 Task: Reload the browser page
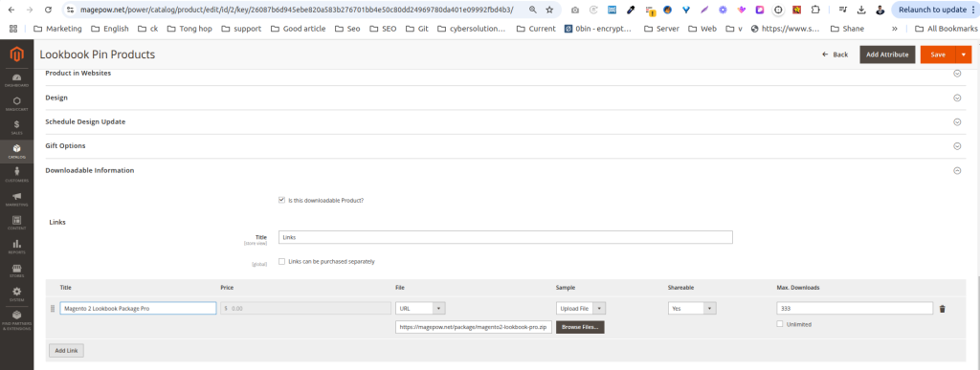[x=48, y=10]
